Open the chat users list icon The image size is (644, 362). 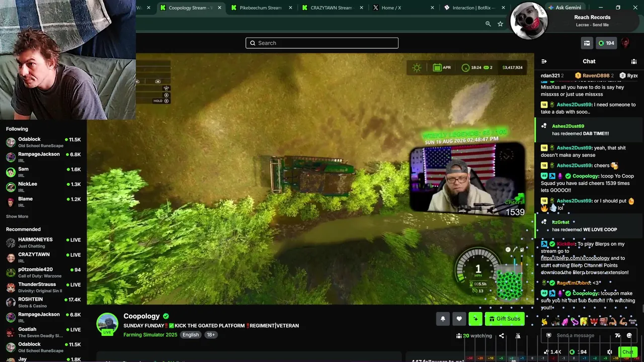(634, 61)
